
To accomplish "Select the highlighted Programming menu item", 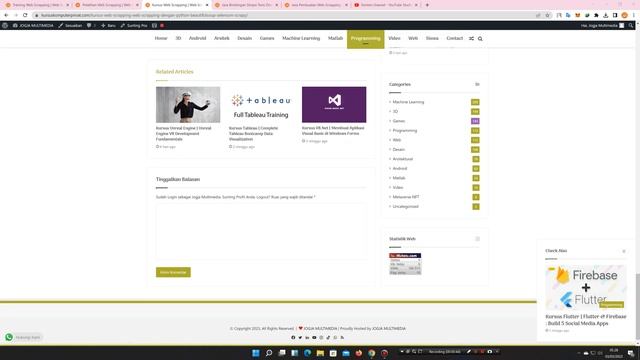I will [x=365, y=39].
